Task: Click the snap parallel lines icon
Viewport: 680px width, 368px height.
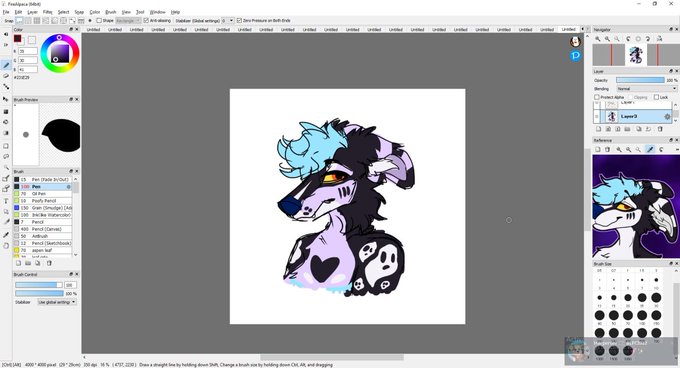Action: click(28, 20)
